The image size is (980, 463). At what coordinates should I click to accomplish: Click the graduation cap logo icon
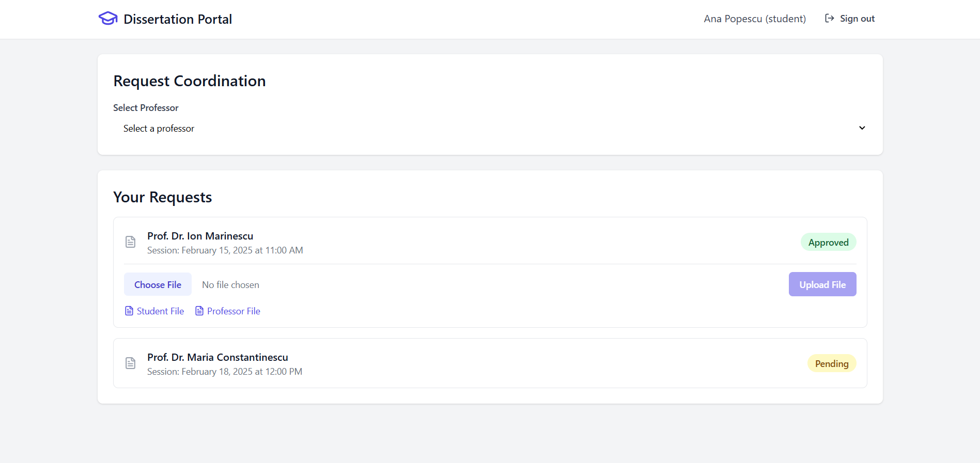(x=107, y=19)
